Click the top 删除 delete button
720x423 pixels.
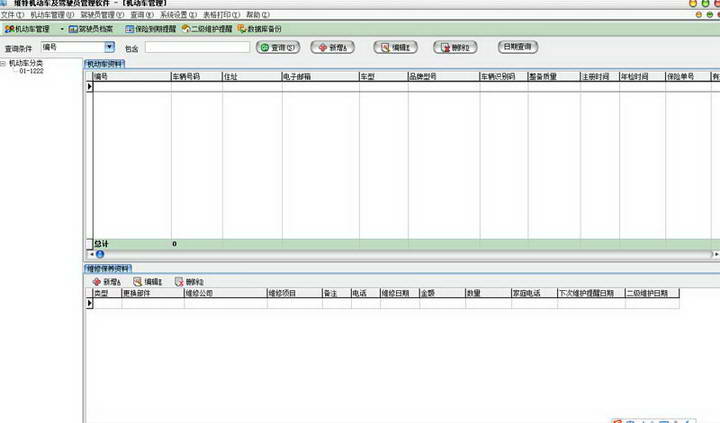[x=455, y=47]
